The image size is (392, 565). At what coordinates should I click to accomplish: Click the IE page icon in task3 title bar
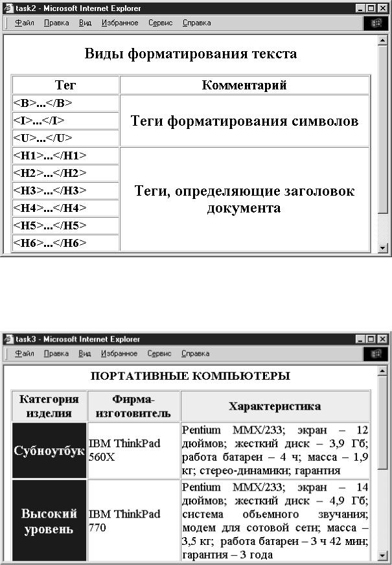point(8,339)
